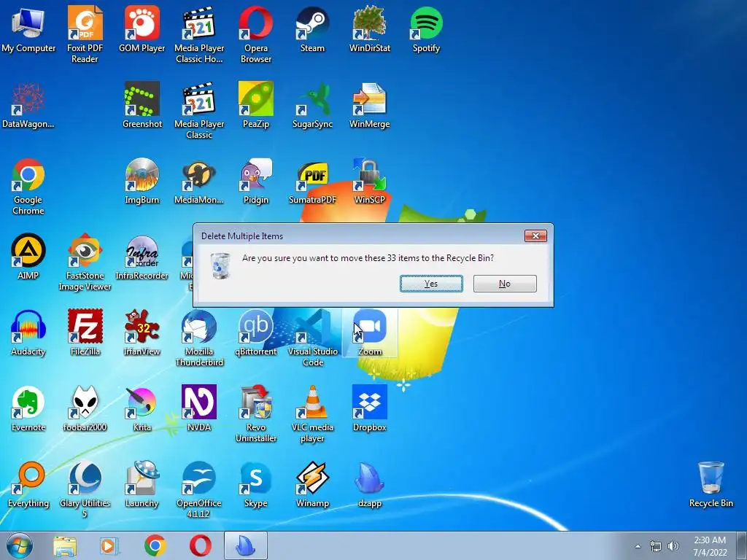Open Chrome from the taskbar
This screenshot has width=747, height=560.
155,546
